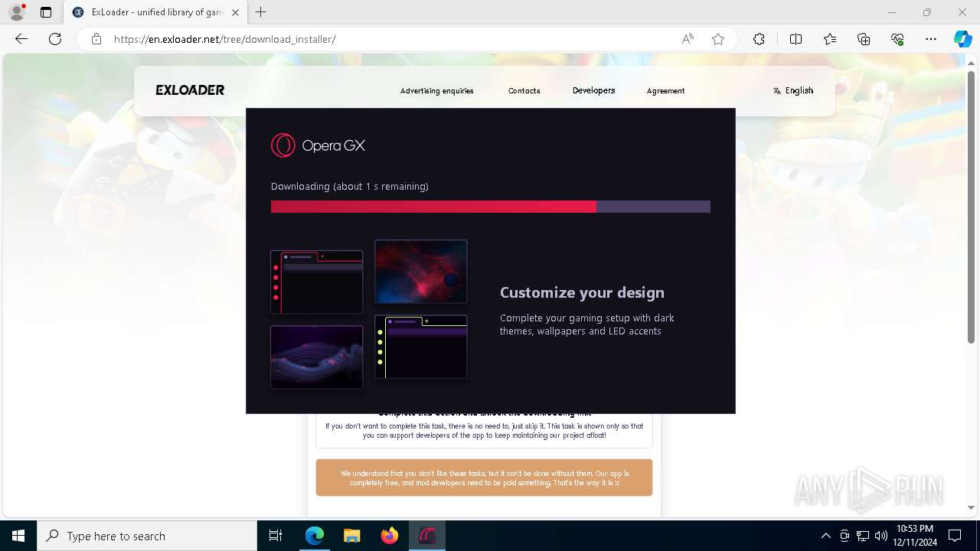The height and width of the screenshot is (551, 980).
Task: Open the notification center icon
Action: [x=955, y=536]
